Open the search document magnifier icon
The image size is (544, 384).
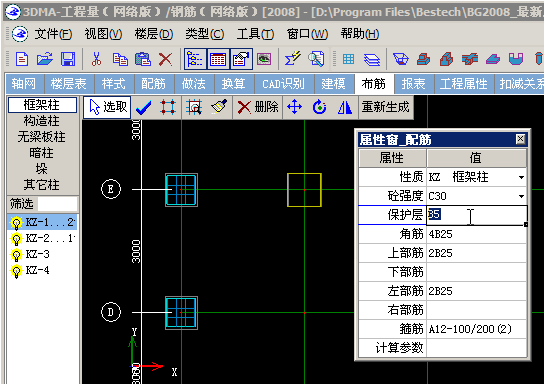click(x=316, y=59)
